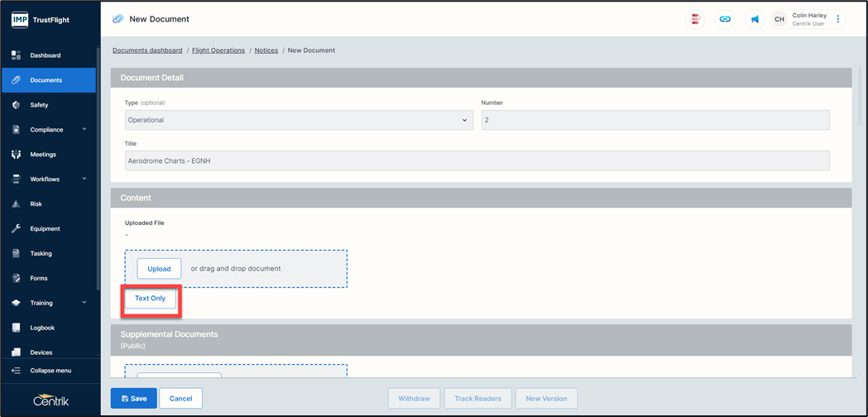Open the Safety shield icon

point(16,105)
